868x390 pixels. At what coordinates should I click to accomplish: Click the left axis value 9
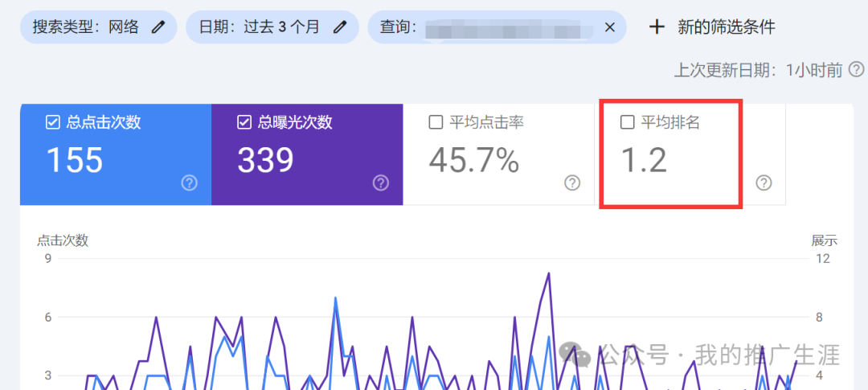[49, 259]
